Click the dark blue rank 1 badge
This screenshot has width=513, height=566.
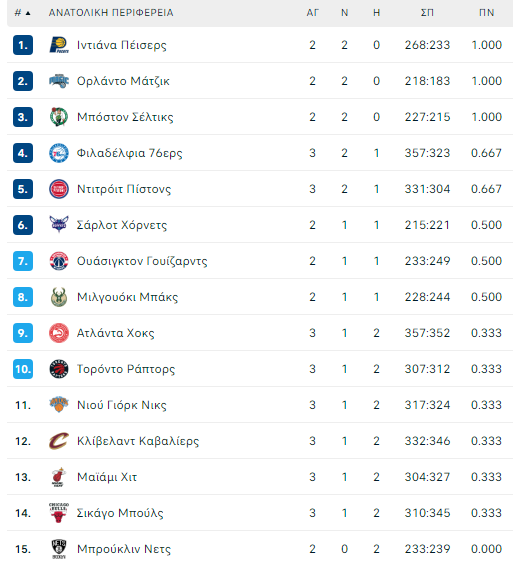pyautogui.click(x=23, y=45)
